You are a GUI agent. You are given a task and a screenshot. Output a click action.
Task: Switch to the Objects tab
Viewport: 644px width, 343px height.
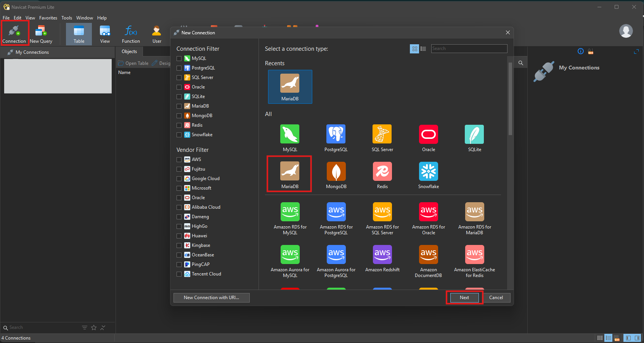click(x=129, y=52)
